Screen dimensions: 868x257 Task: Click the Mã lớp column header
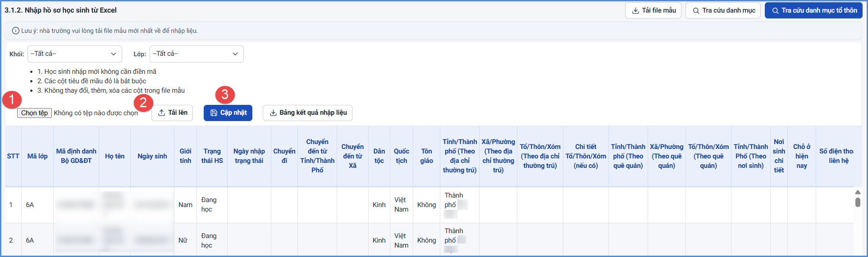pos(37,156)
